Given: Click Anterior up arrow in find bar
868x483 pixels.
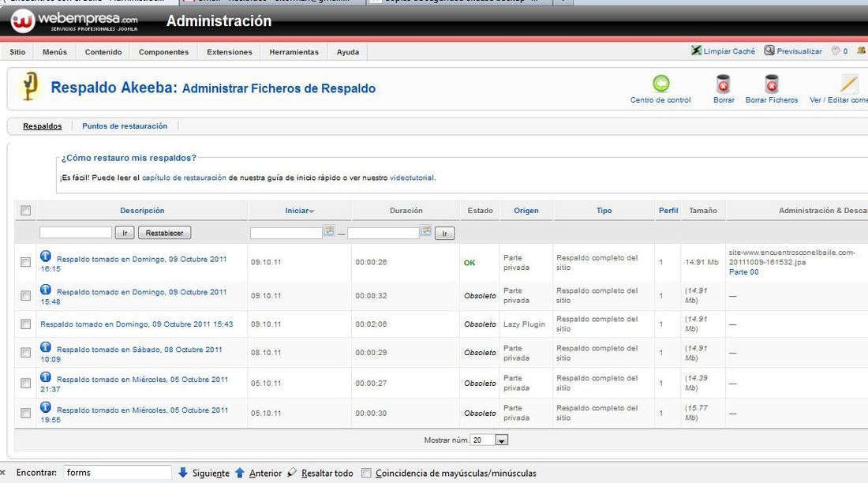Looking at the screenshot, I should coord(240,473).
